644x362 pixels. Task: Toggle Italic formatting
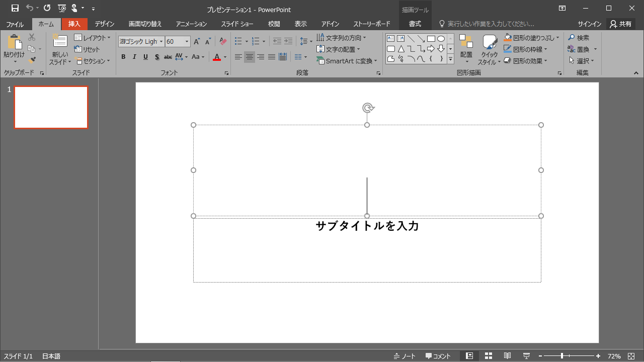click(x=134, y=57)
